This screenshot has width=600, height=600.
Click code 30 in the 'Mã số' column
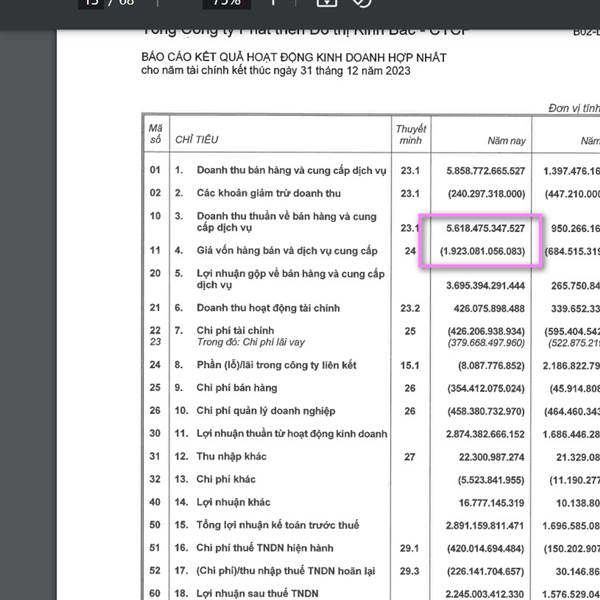(155, 433)
